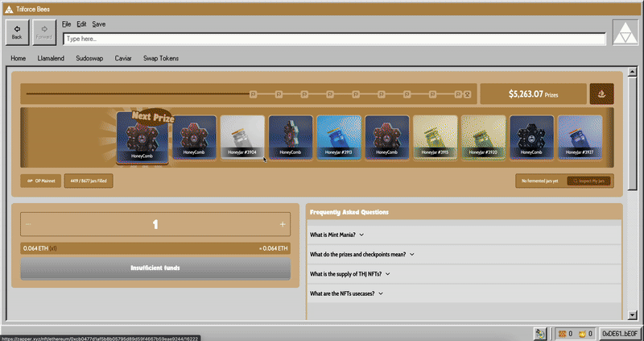
Task: Click the network status icon in status bar
Action: coord(542,334)
